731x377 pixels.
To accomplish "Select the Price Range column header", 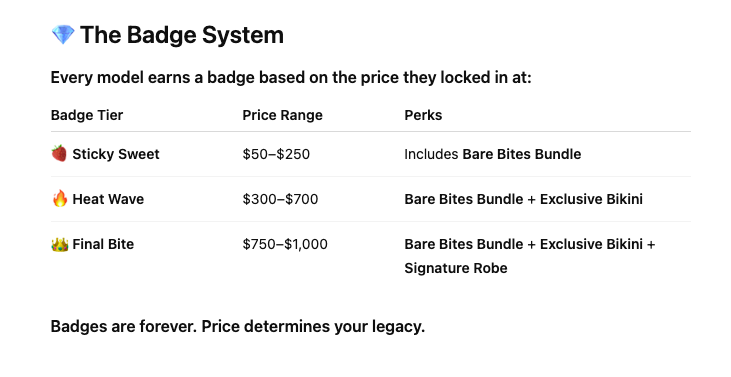I will pyautogui.click(x=283, y=115).
